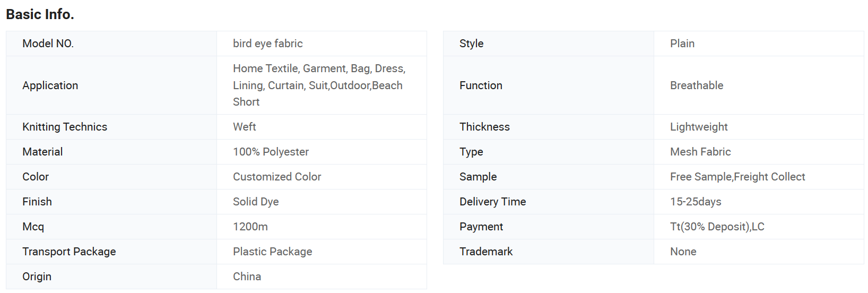Click the Lightweight thickness value

click(x=699, y=127)
